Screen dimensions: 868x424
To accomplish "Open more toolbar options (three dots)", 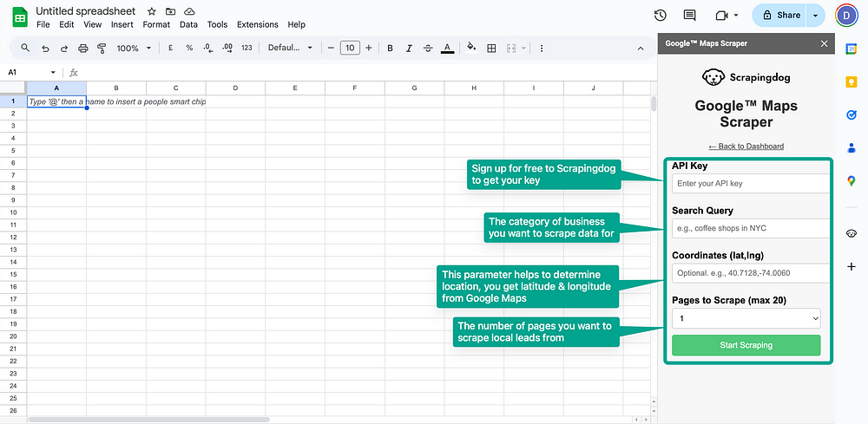I will point(542,48).
